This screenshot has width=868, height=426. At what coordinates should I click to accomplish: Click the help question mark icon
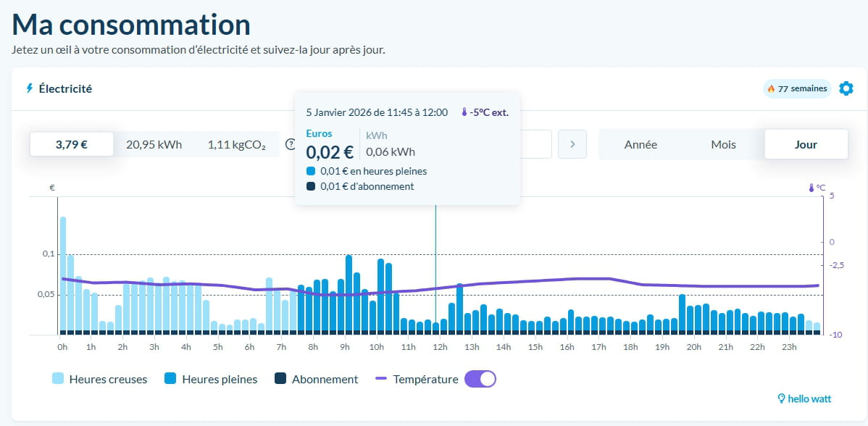pyautogui.click(x=291, y=144)
